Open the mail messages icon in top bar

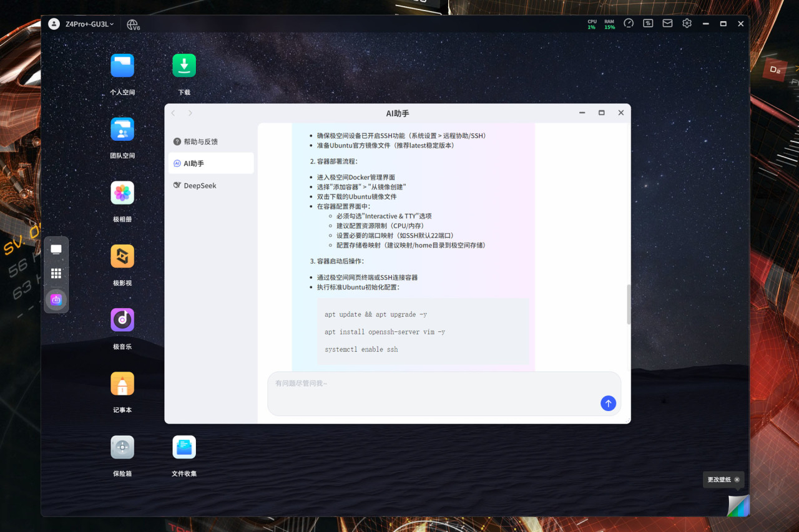667,24
